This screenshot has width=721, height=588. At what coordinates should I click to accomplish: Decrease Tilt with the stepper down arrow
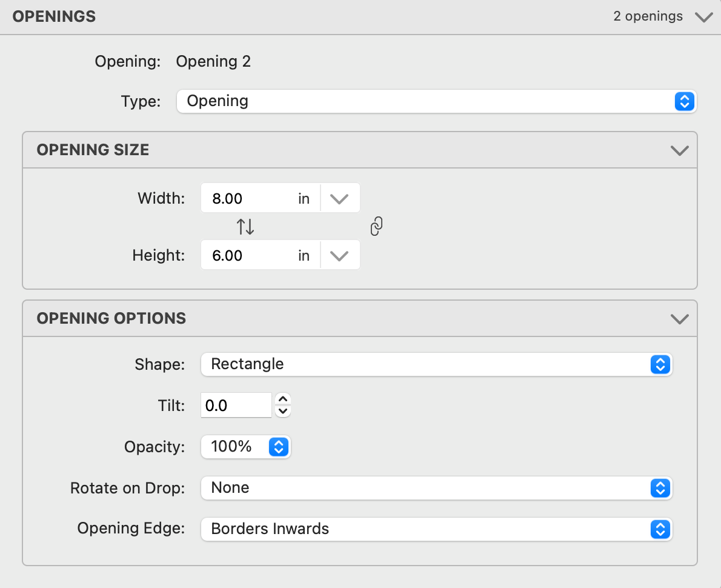(x=283, y=411)
